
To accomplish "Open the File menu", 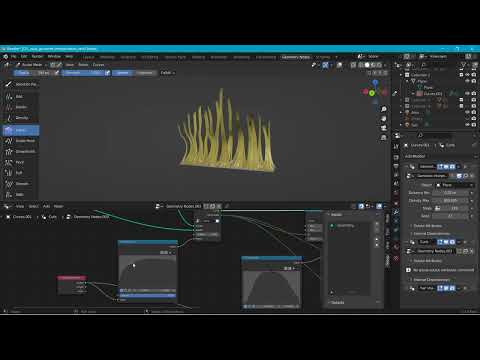I will 14,56.
